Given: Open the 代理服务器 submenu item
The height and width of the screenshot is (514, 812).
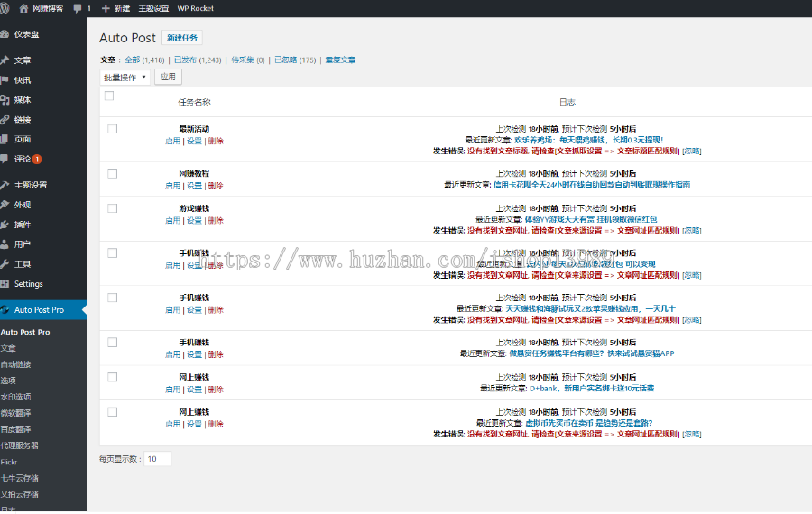Looking at the screenshot, I should [x=19, y=445].
